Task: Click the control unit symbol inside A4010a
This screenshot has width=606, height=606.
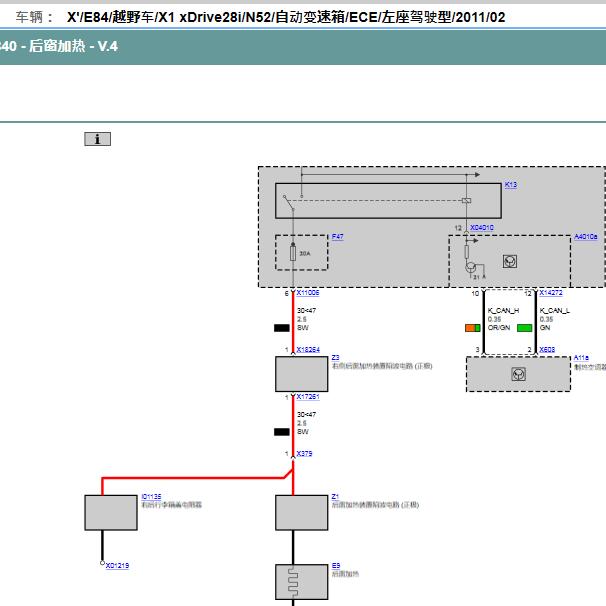Action: [x=510, y=261]
